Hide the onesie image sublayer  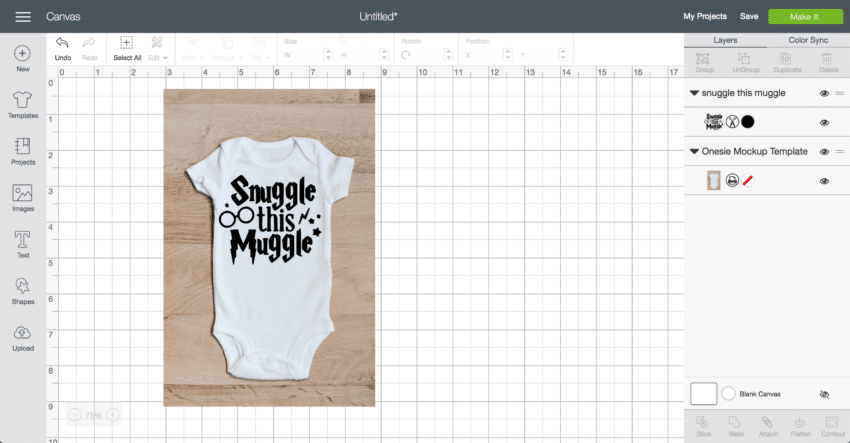tap(824, 181)
